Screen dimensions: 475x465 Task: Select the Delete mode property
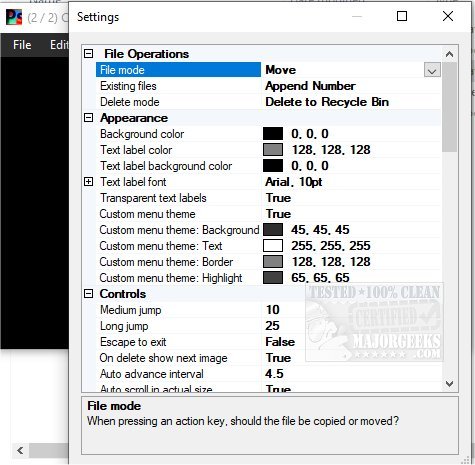coord(130,102)
